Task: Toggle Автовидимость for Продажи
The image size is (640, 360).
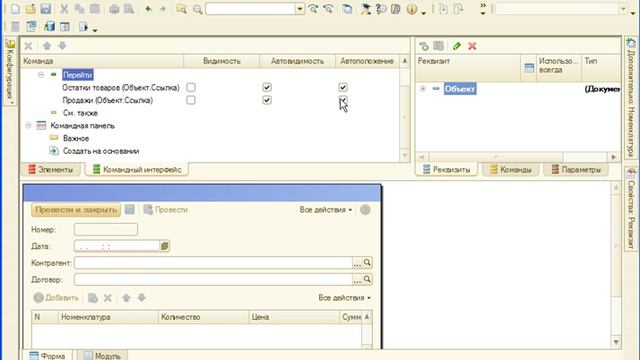Action: [267, 100]
